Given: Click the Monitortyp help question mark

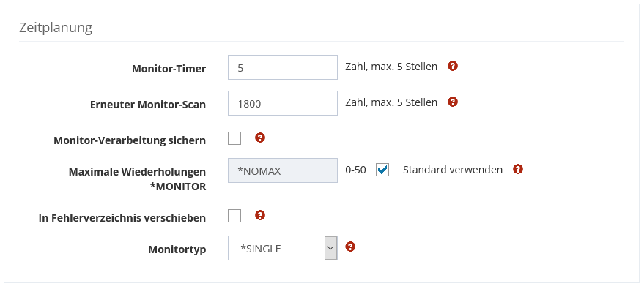Looking at the screenshot, I should click(350, 247).
